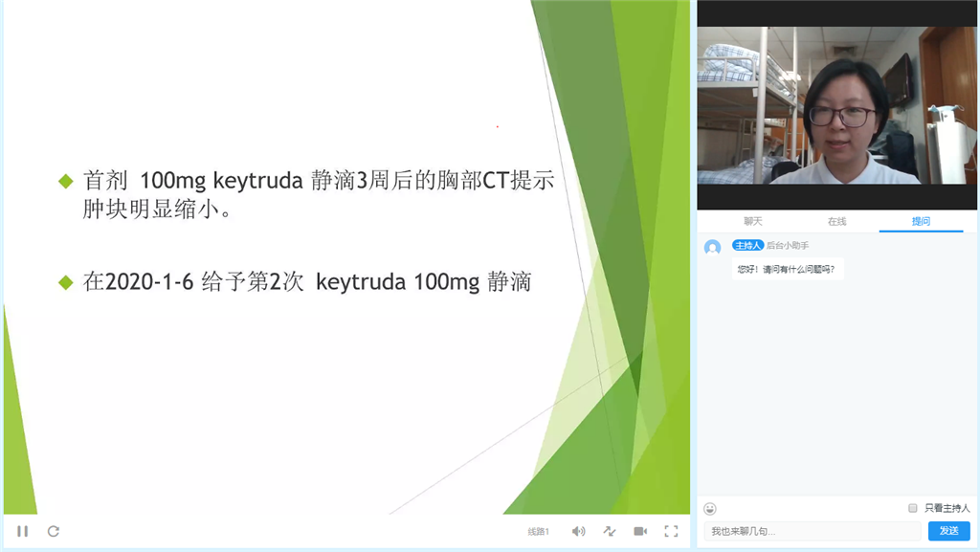This screenshot has width=980, height=552.
Task: Enter fullscreen mode
Action: 671,531
